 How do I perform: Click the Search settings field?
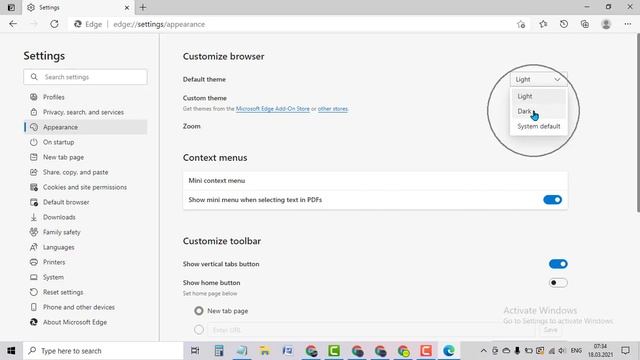pos(85,77)
